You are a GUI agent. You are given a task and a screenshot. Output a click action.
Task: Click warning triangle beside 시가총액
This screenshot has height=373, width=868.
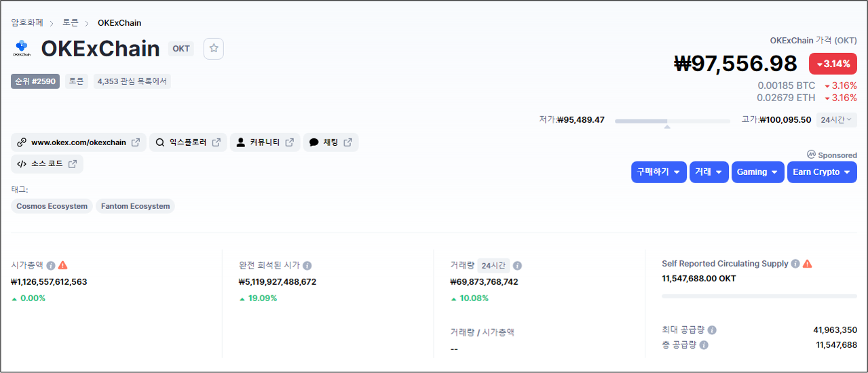[x=63, y=265]
